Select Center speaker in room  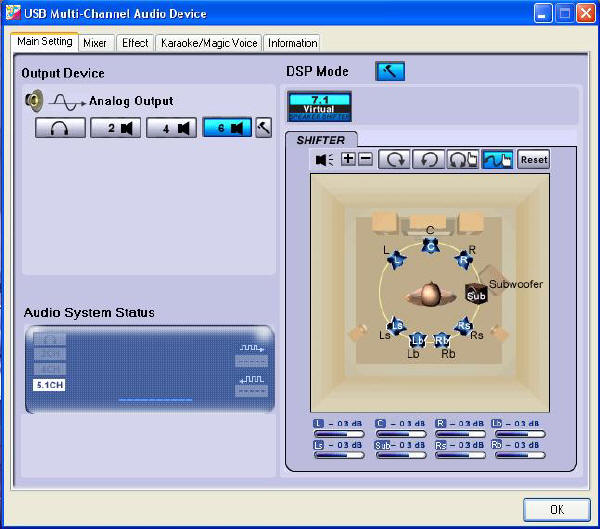coord(430,246)
